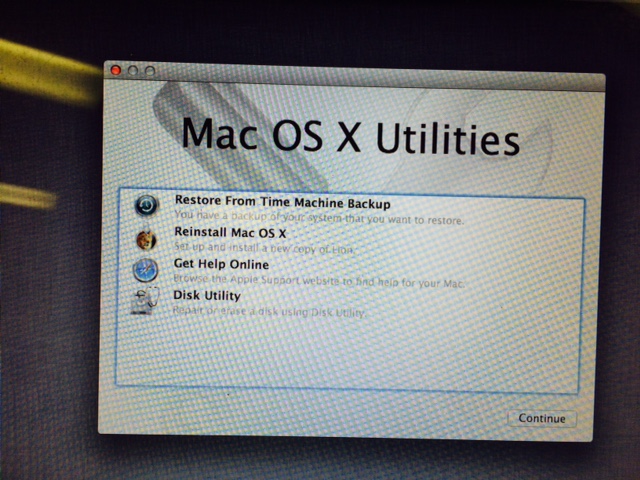
Task: Click text 'Repair or erase a disk'
Action: click(x=220, y=311)
